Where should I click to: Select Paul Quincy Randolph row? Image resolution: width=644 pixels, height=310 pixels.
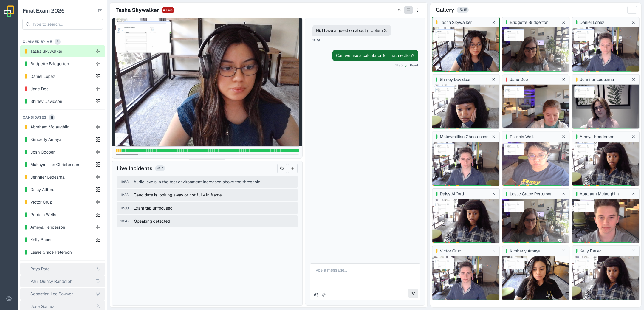point(63,281)
